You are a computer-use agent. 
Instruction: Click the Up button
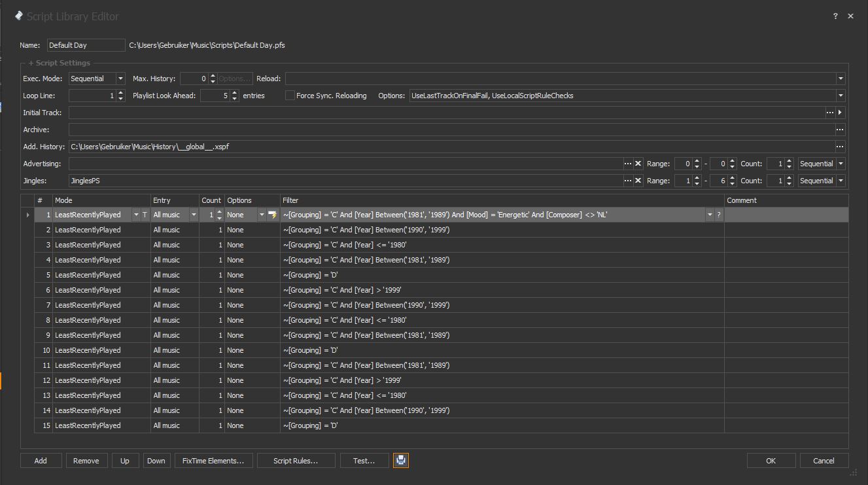tap(125, 461)
